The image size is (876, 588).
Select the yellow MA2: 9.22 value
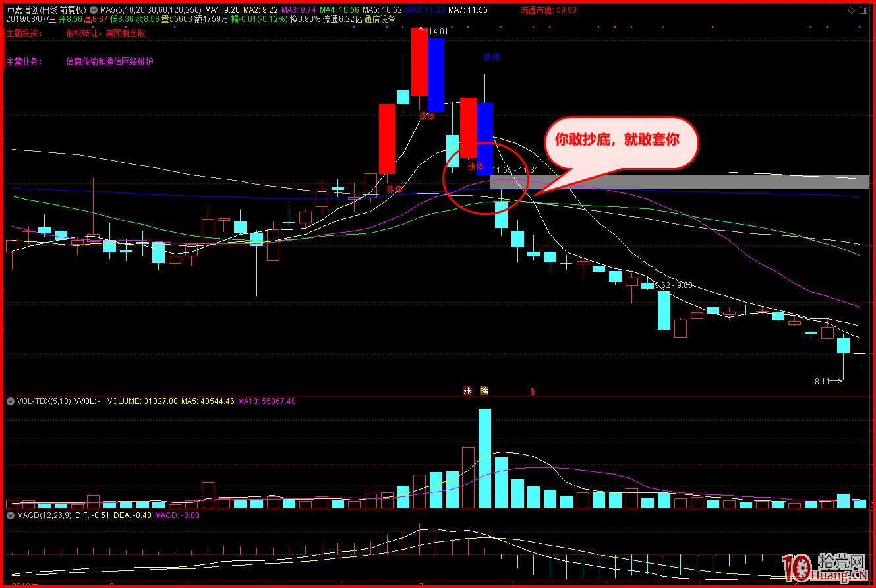point(260,10)
